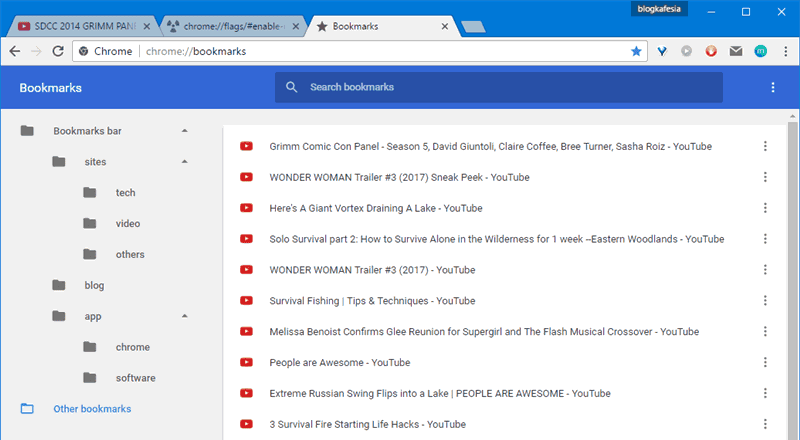Select the Bookmarks bar folder label
This screenshot has width=800, height=440.
pyautogui.click(x=87, y=131)
